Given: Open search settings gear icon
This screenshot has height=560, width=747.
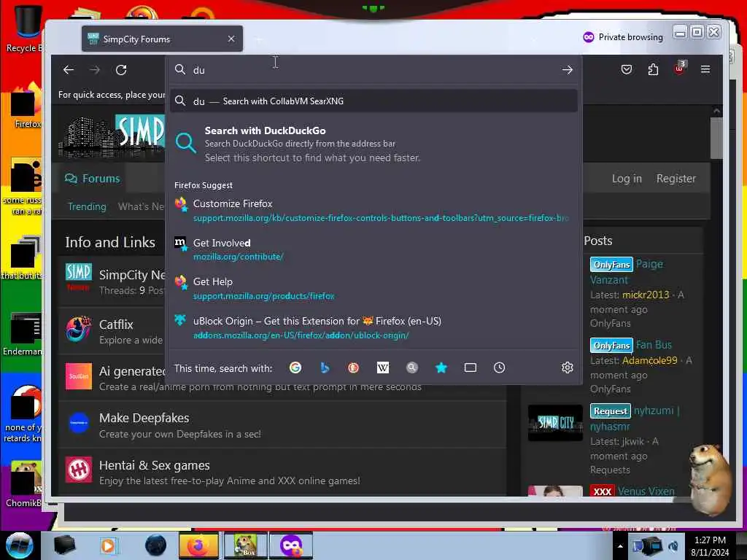Looking at the screenshot, I should (567, 367).
